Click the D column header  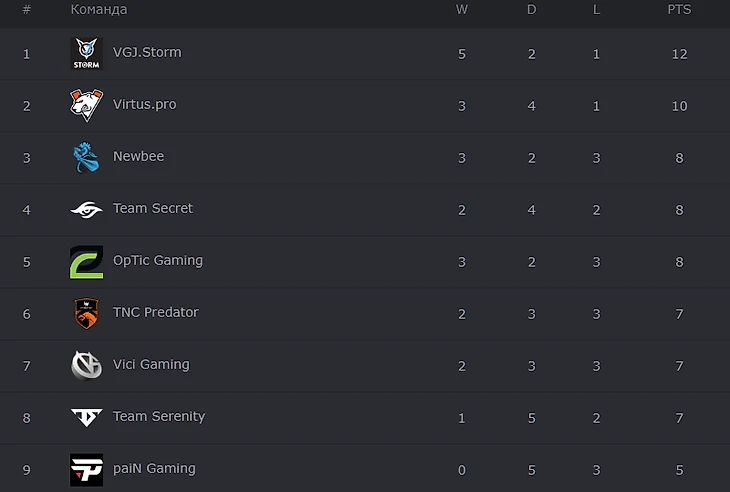pyautogui.click(x=531, y=9)
